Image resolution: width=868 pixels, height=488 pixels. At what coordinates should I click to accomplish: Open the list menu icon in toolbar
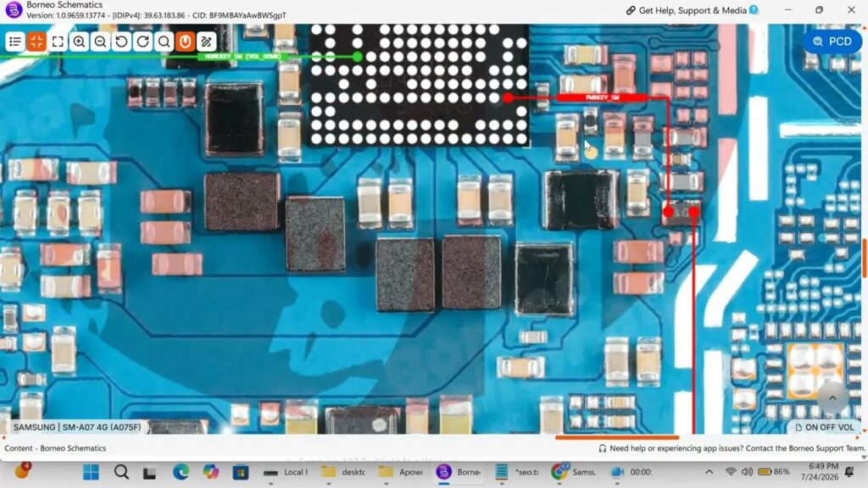click(x=15, y=42)
